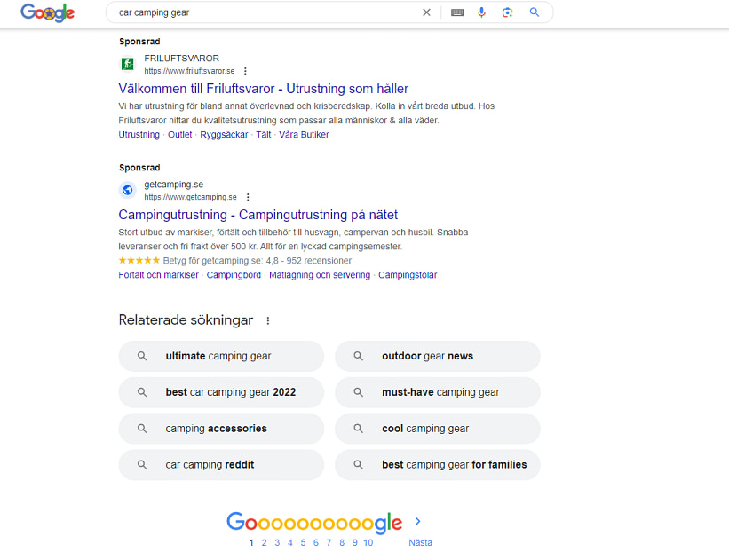Image resolution: width=729 pixels, height=560 pixels.
Task: Open options menu beside 'Relaterade sökningar'
Action: 268,320
